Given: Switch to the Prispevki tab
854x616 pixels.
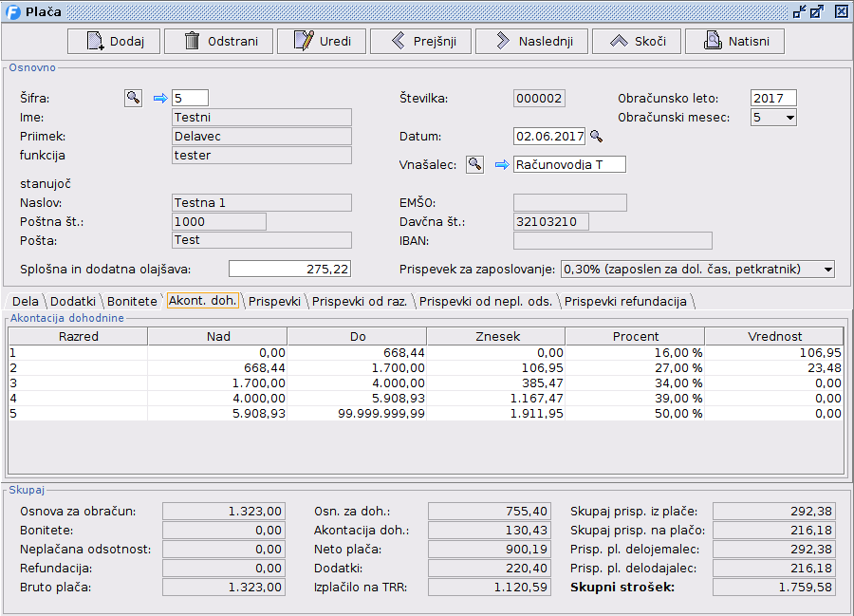Looking at the screenshot, I should 274,301.
